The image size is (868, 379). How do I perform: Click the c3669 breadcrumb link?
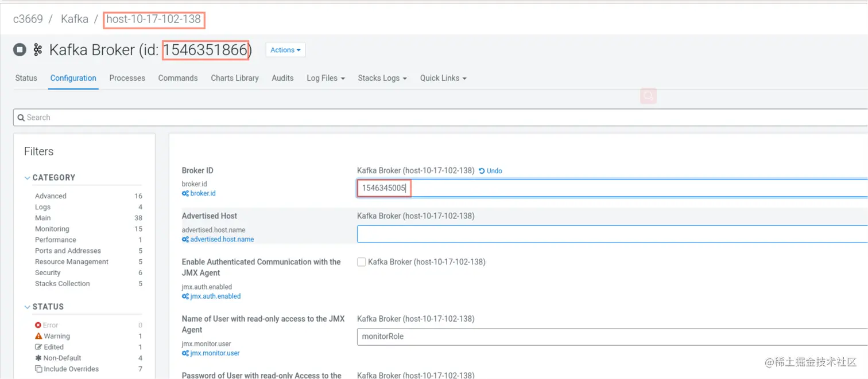point(28,19)
